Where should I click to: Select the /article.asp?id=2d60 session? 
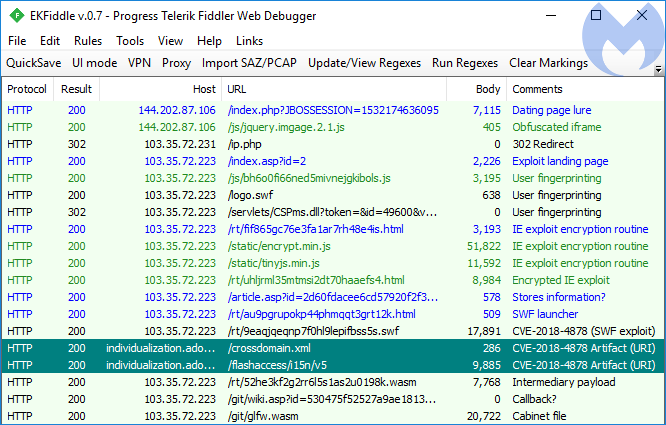[333, 297]
